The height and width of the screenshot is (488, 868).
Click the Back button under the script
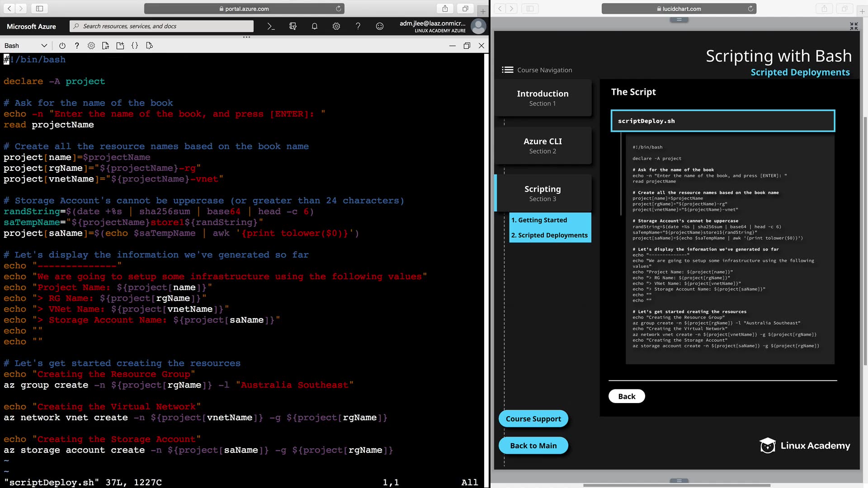(627, 396)
